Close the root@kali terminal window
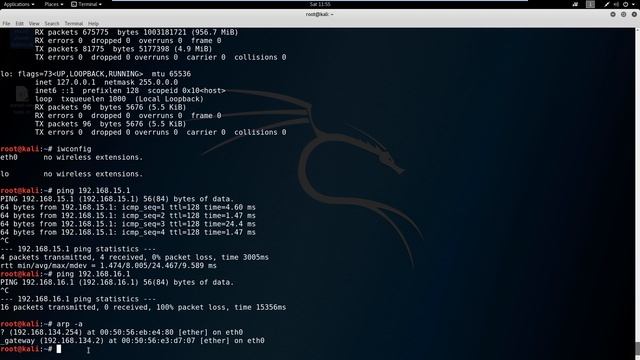The width and height of the screenshot is (640, 360). click(634, 14)
